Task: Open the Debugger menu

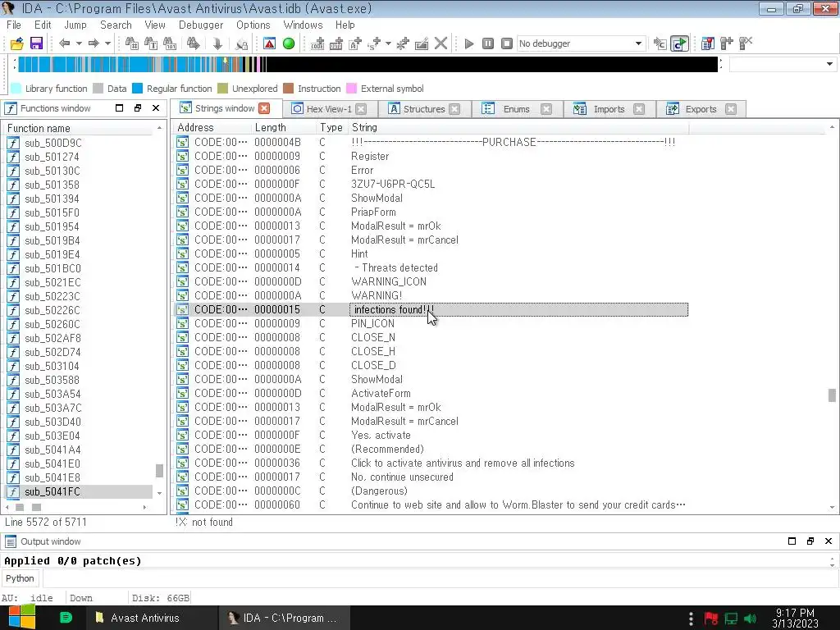Action: tap(201, 25)
